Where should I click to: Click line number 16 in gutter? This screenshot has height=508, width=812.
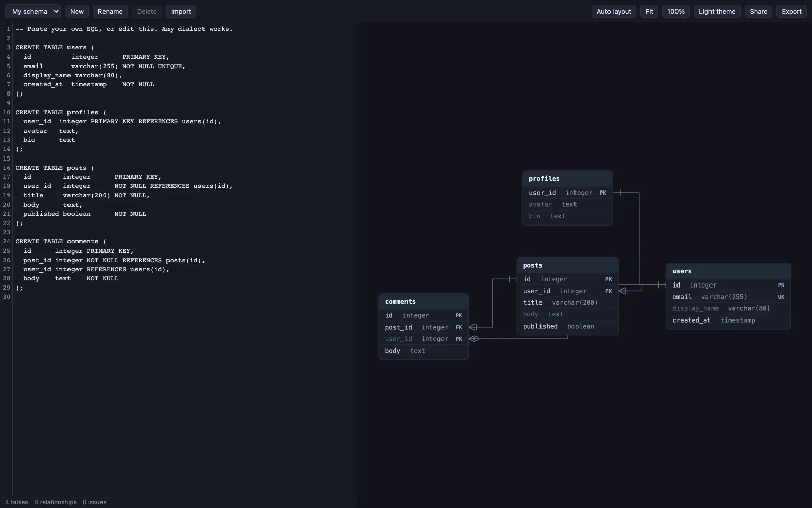[x=7, y=168]
